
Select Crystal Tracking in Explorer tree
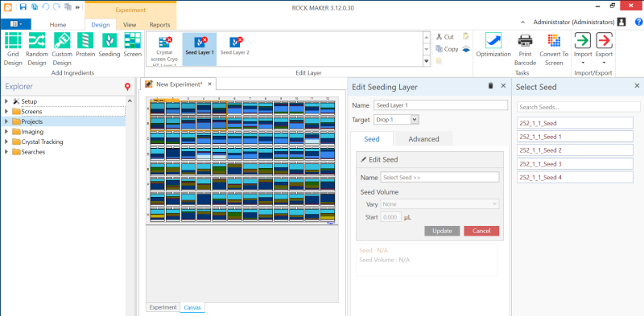click(42, 142)
